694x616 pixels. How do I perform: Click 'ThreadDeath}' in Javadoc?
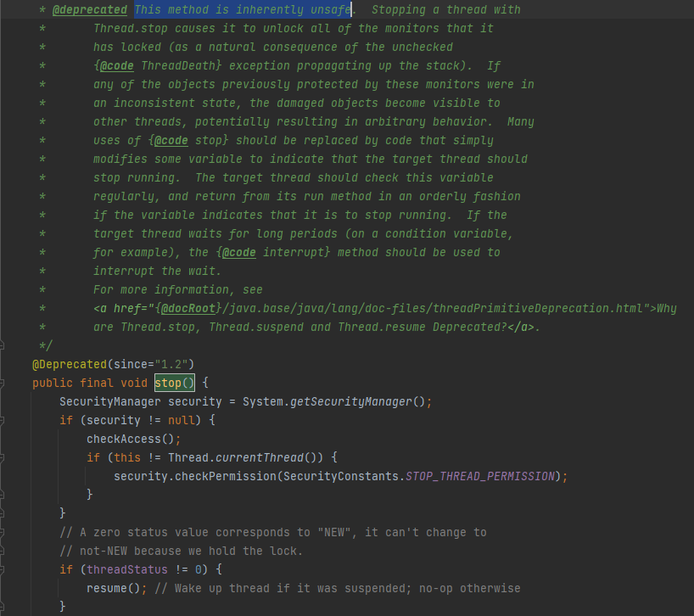(181, 65)
